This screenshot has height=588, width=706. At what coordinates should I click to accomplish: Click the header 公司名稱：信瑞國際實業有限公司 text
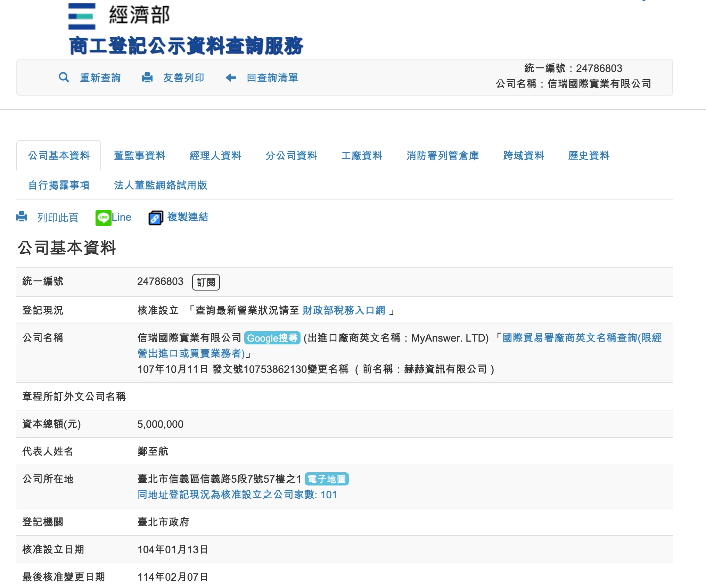pyautogui.click(x=573, y=84)
